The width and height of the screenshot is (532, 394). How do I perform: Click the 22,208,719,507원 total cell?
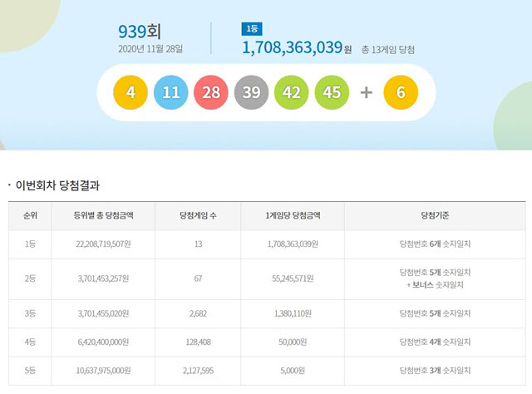point(103,244)
